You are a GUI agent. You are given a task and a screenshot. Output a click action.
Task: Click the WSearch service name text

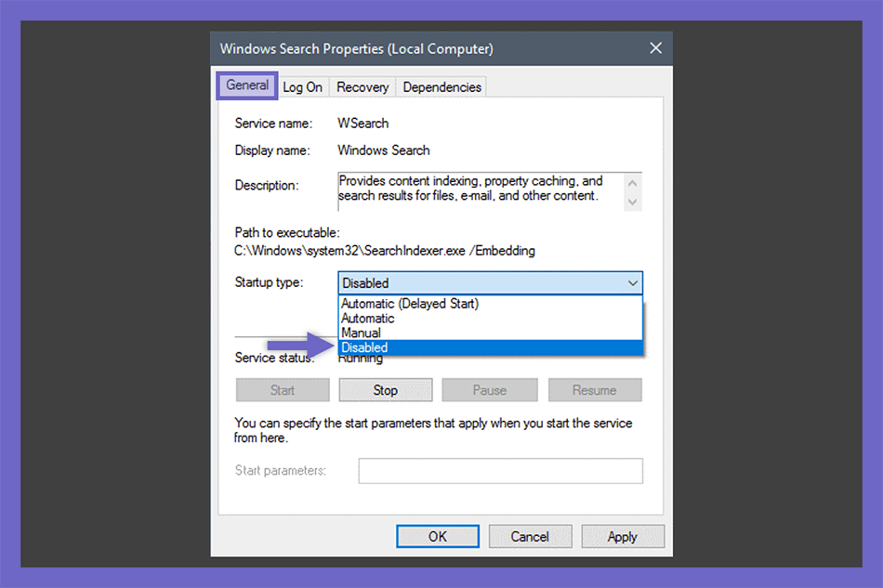[x=363, y=124]
